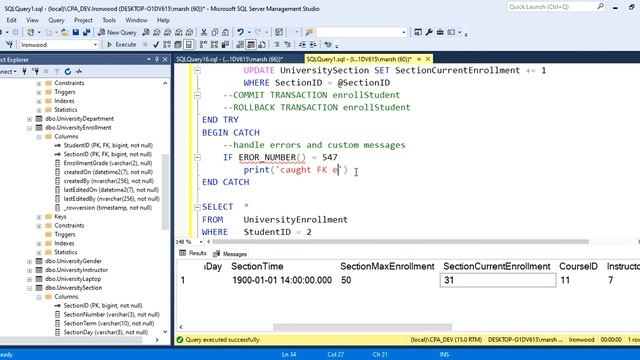Click the Undo arrow icon
The height and width of the screenshot is (360, 640).
coord(240,32)
